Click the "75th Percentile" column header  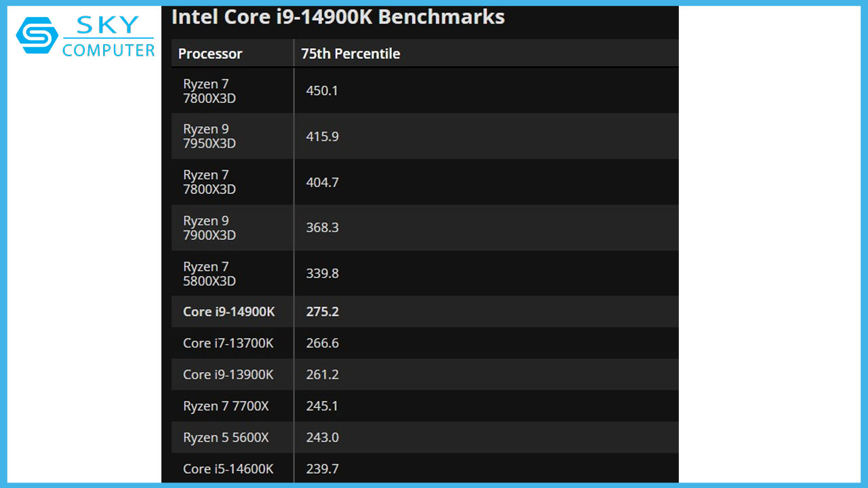click(351, 54)
